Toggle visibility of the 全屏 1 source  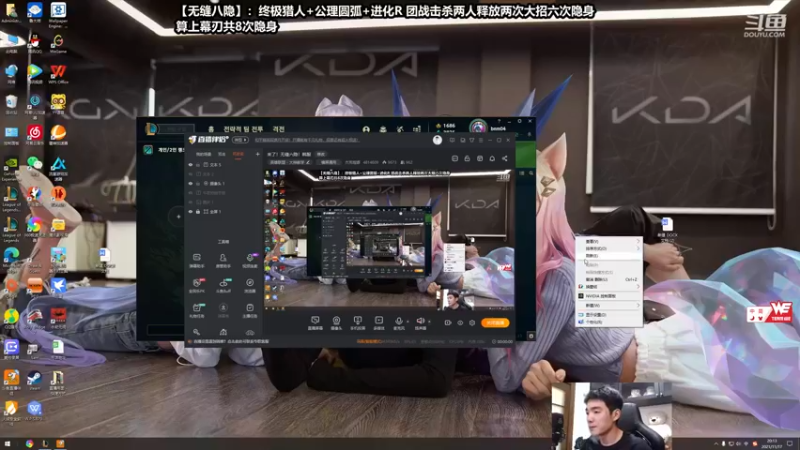click(x=191, y=211)
